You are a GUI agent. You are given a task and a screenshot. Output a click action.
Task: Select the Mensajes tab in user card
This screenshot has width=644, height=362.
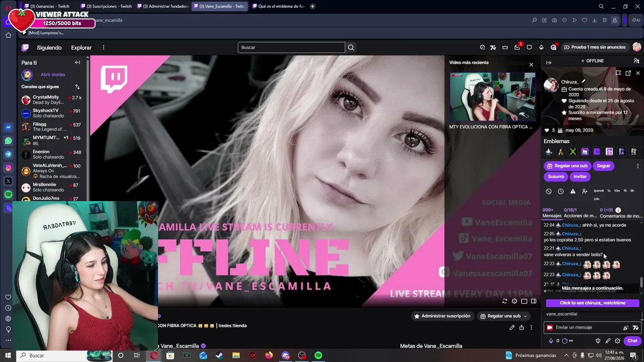click(552, 213)
